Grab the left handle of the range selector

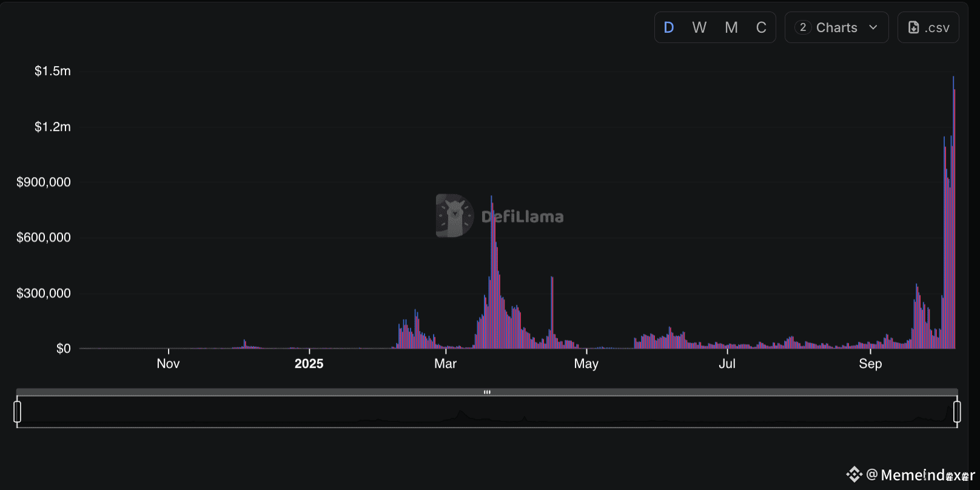coord(17,412)
